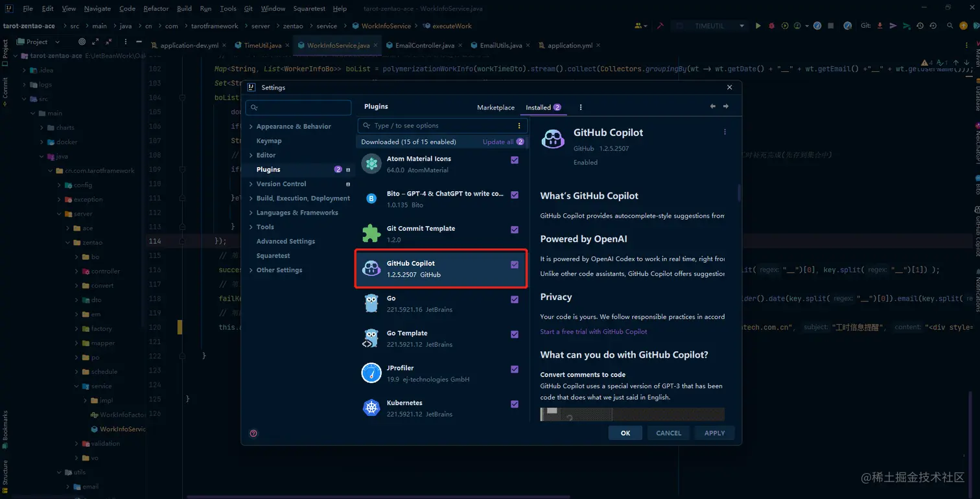The image size is (980, 499).
Task: Show Git history clock icon
Action: [920, 26]
